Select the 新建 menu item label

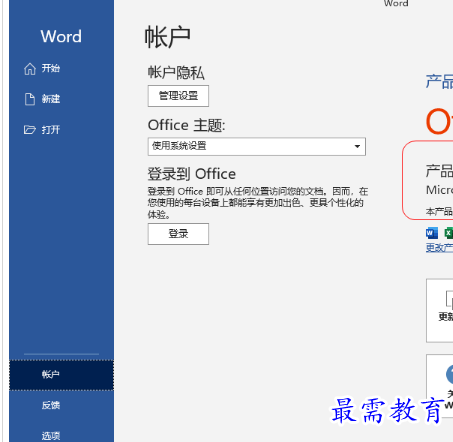[51, 99]
